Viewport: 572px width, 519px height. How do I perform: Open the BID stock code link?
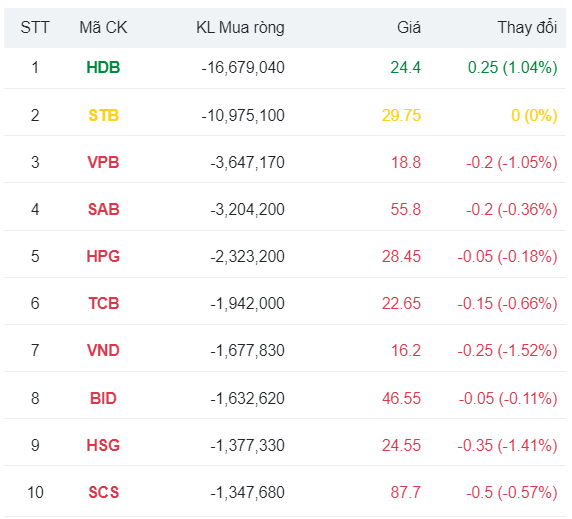103,398
